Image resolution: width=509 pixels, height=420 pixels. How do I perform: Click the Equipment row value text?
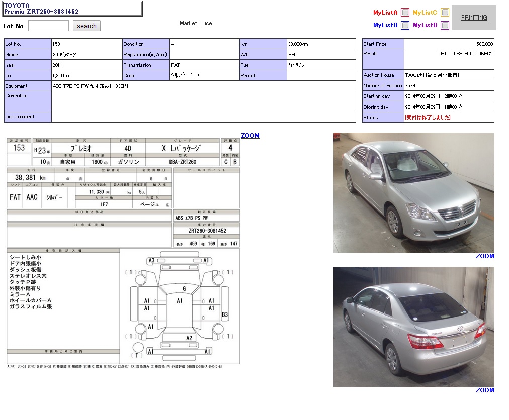[91, 86]
